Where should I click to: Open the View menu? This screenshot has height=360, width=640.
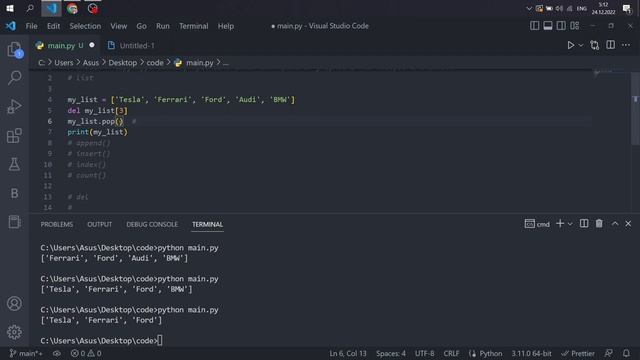click(x=118, y=26)
